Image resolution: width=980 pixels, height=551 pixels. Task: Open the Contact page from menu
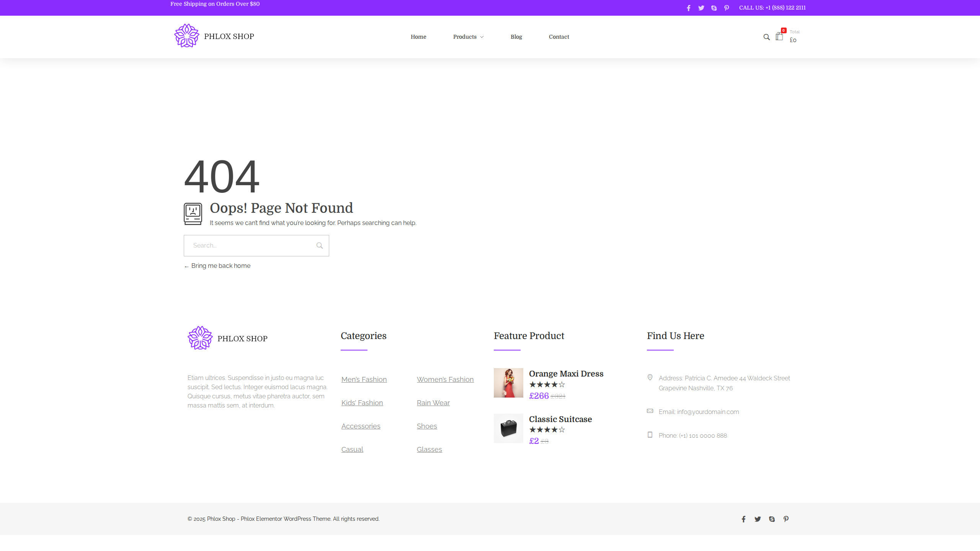pos(559,37)
